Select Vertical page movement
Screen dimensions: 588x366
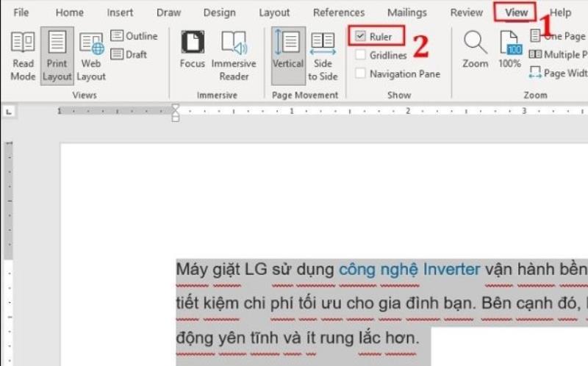pos(288,56)
